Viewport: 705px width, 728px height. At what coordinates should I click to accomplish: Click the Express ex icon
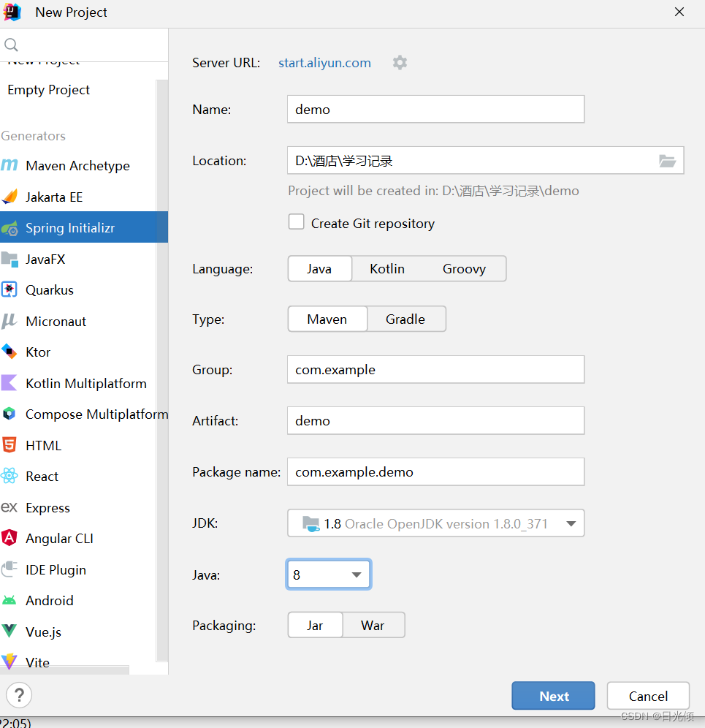(x=9, y=507)
